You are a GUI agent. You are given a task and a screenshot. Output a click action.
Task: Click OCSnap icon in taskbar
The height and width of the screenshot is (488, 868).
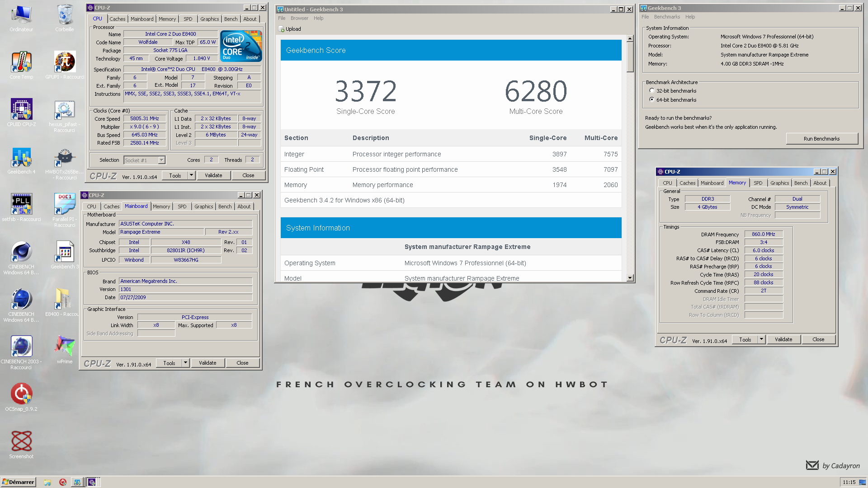(63, 482)
